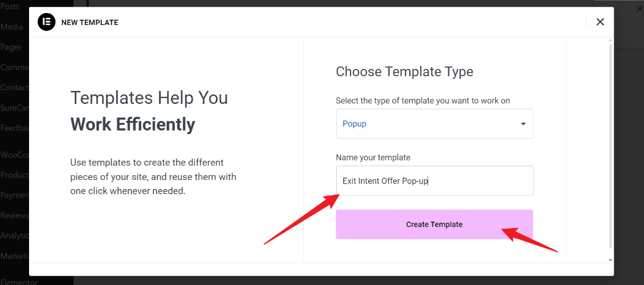Open Comments in the admin sidebar
Viewport: 644px width, 285px height.
click(14, 67)
